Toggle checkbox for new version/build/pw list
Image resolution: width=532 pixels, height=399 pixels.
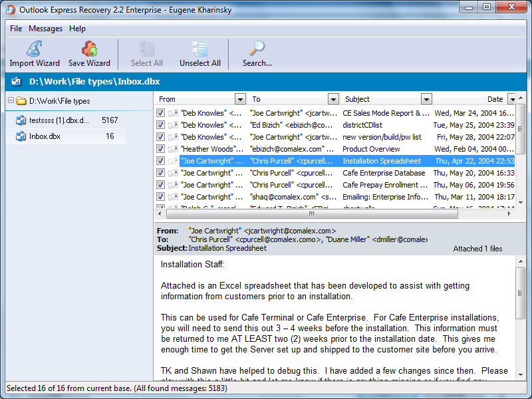pyautogui.click(x=160, y=137)
